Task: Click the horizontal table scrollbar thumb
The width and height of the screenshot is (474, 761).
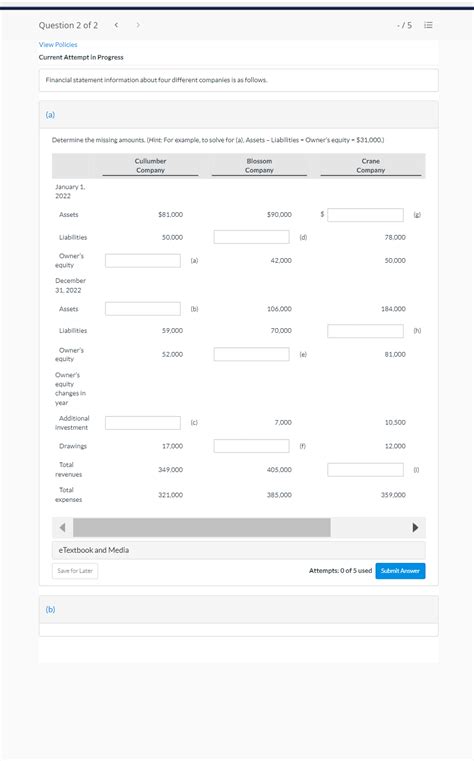Action: [202, 528]
